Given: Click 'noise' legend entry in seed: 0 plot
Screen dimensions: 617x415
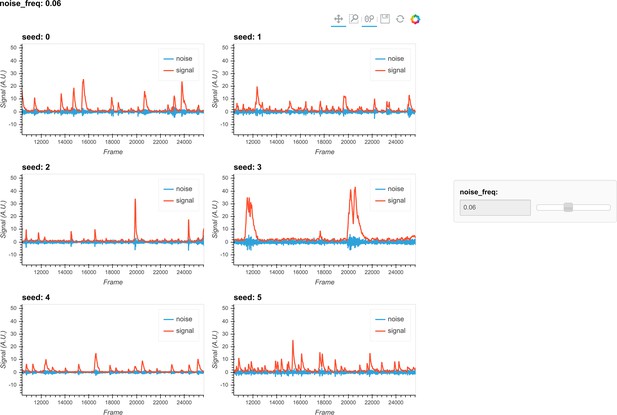Looking at the screenshot, I should [x=178, y=59].
